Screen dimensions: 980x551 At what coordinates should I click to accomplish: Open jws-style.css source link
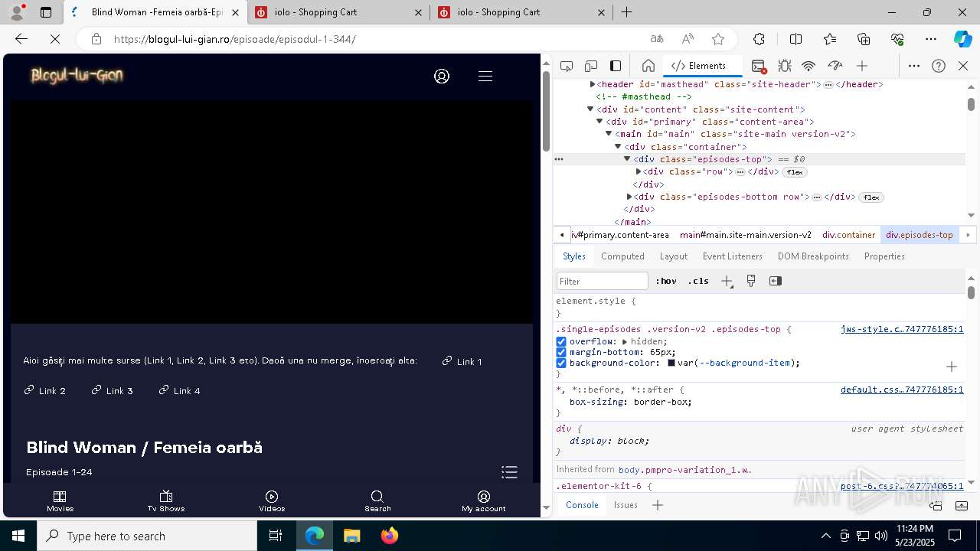click(x=902, y=329)
